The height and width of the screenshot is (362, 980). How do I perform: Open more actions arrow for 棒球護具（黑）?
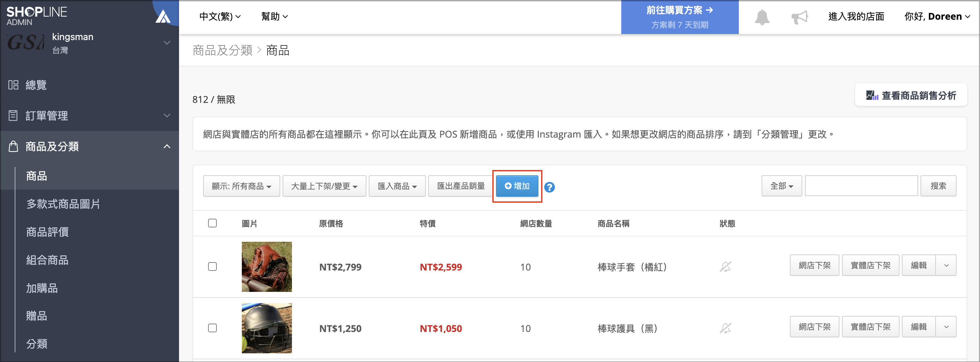[946, 327]
